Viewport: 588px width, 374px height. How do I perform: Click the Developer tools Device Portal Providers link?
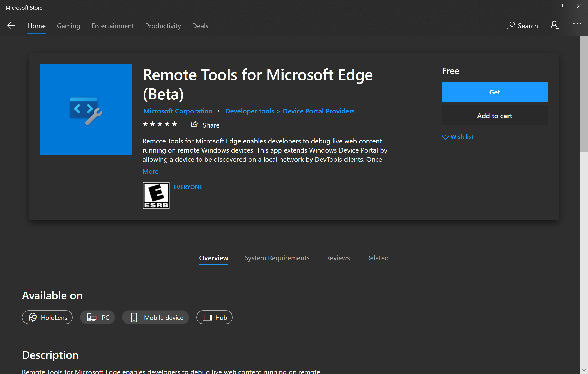(x=290, y=111)
